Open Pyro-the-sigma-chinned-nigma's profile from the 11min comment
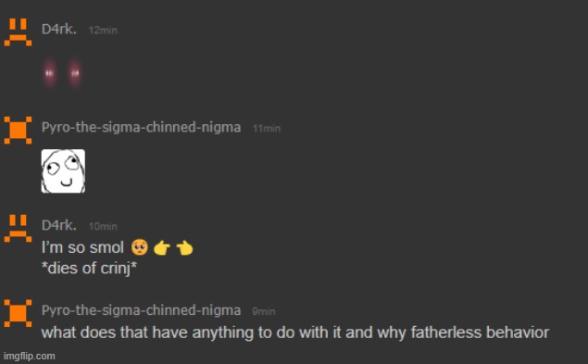Image resolution: width=588 pixels, height=364 pixels. (x=141, y=127)
